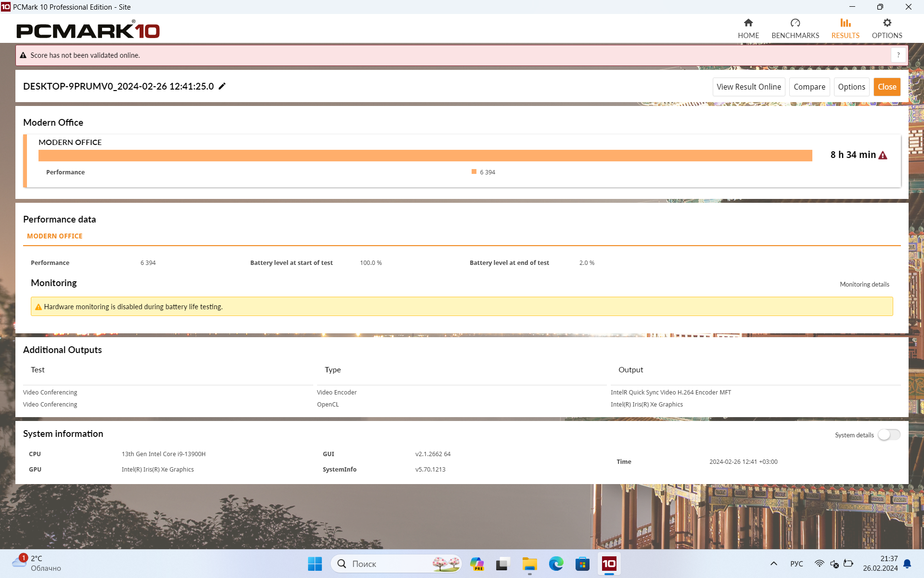Open Microsoft Store from the taskbar
Screen dimensions: 924x578
point(582,564)
